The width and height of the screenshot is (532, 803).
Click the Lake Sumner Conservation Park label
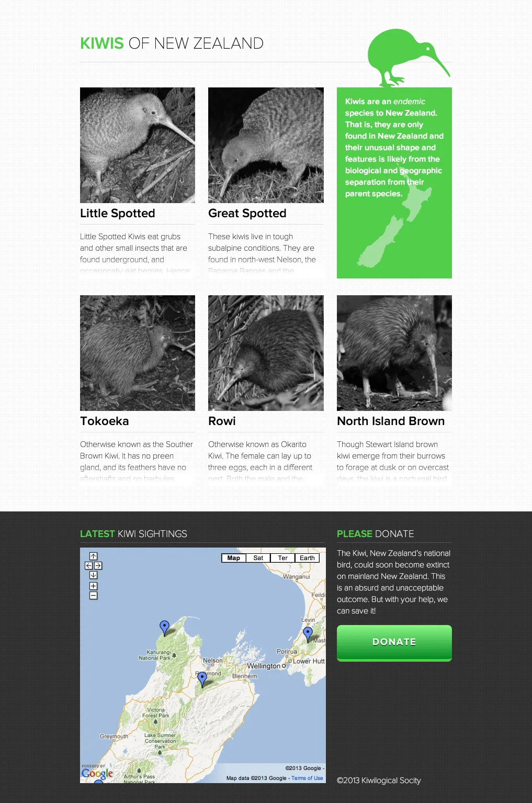(x=160, y=741)
